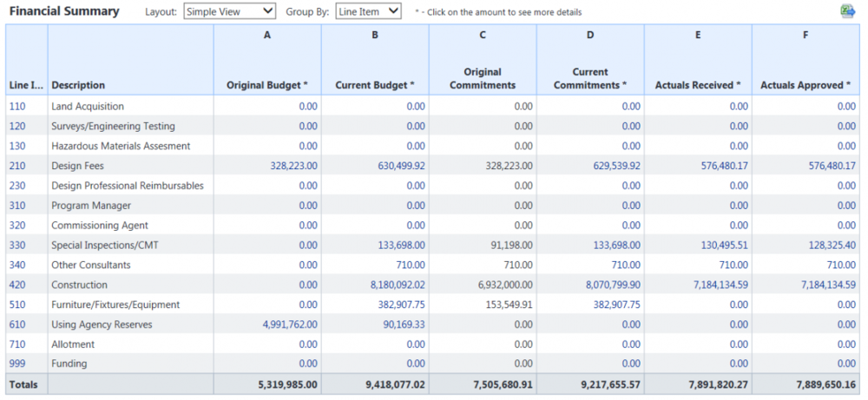Open line item 710 link
Screen dimensions: 868x400
coord(17,344)
